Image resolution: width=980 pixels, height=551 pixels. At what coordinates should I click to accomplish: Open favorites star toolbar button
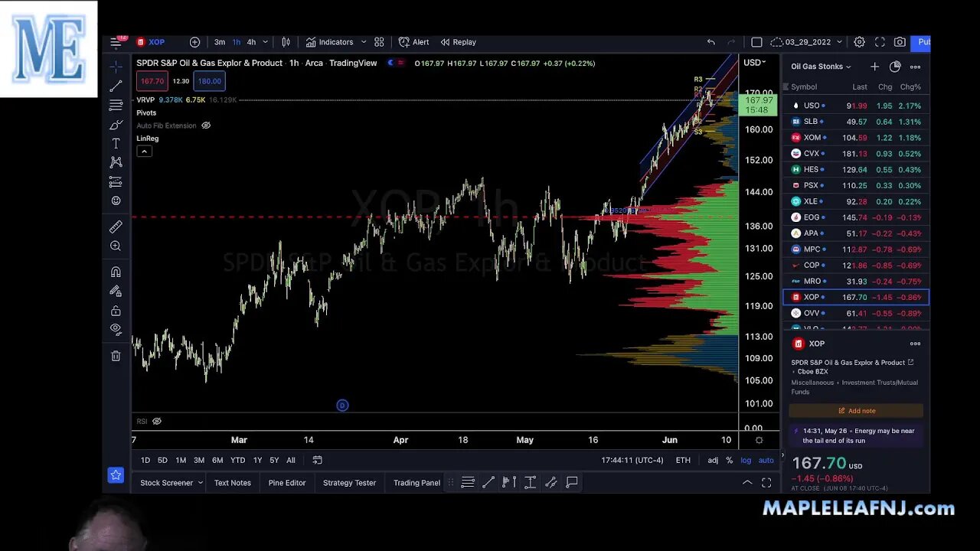click(x=116, y=475)
